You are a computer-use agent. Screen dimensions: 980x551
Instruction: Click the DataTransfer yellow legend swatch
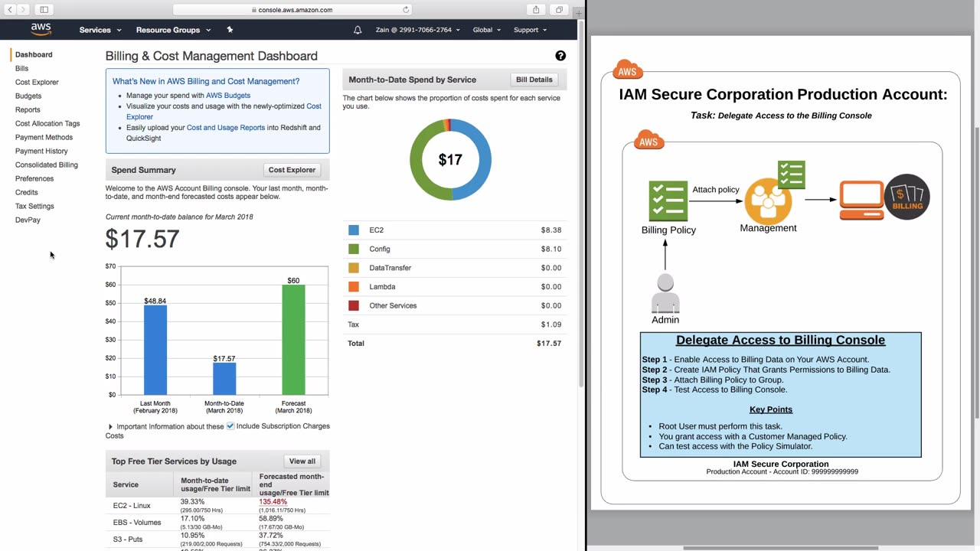coord(354,268)
